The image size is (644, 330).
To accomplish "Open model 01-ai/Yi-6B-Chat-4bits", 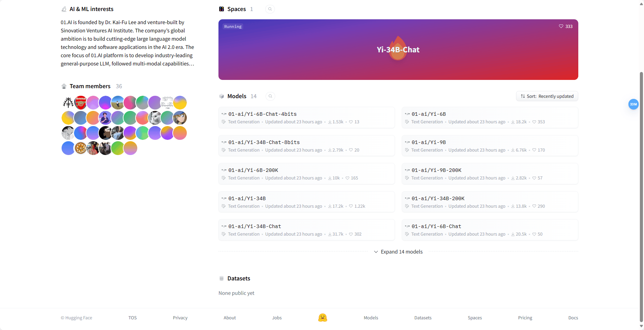I will tap(307, 117).
